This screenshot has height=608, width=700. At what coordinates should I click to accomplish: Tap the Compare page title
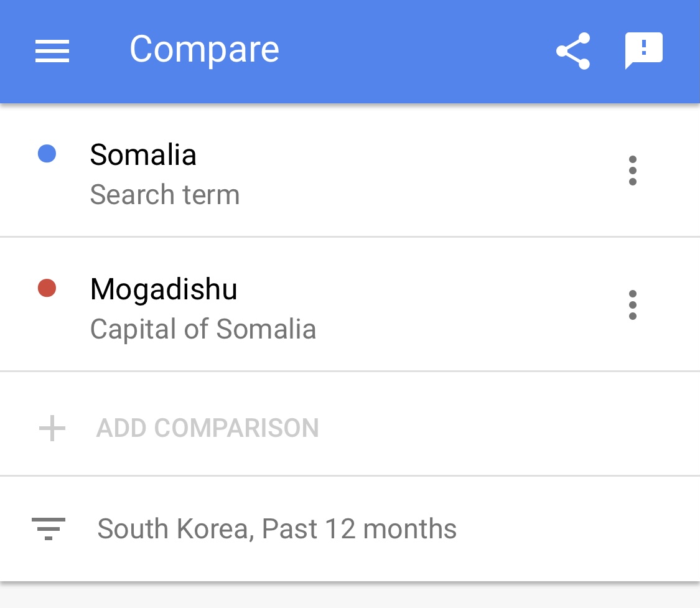click(204, 49)
